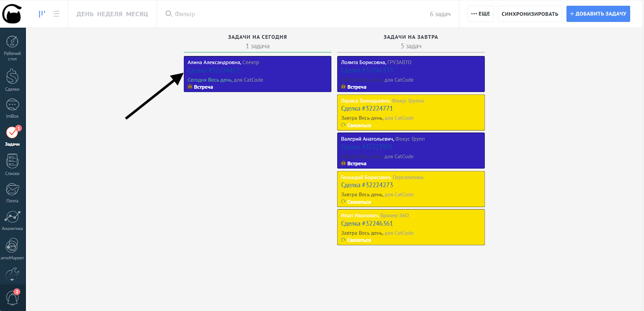644x311 pixels.
Task: Select the НЕДЕЛЯ view tab
Action: (x=109, y=14)
